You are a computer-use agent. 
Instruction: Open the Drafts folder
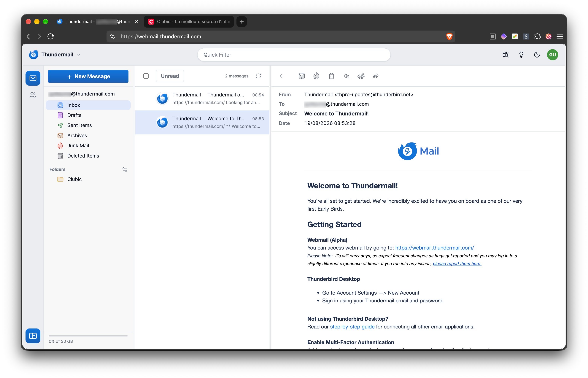[88, 115]
